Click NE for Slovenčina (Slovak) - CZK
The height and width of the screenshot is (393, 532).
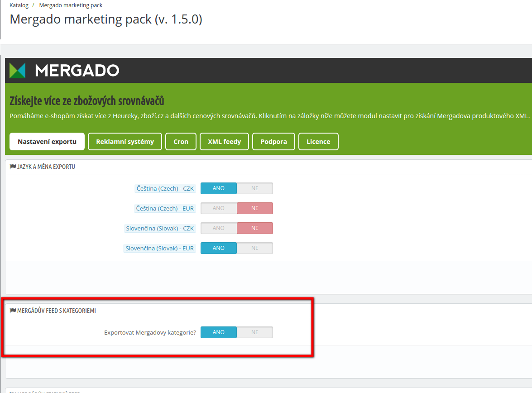pos(255,228)
